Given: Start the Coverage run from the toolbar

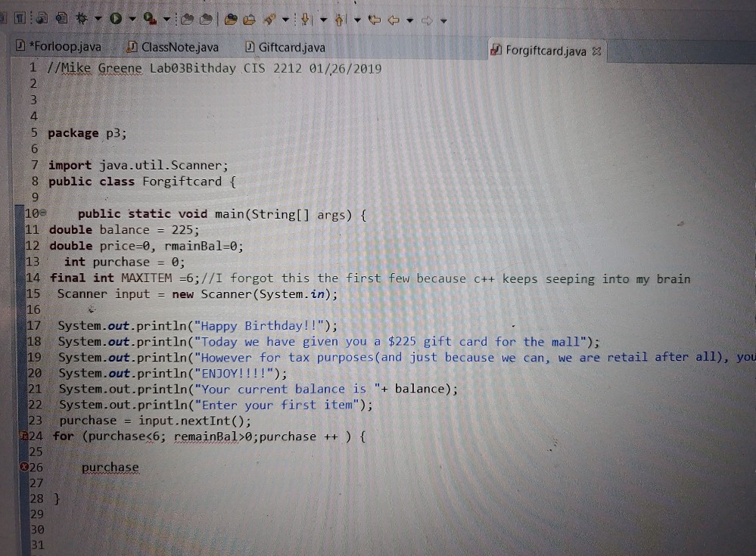Looking at the screenshot, I should tap(148, 17).
